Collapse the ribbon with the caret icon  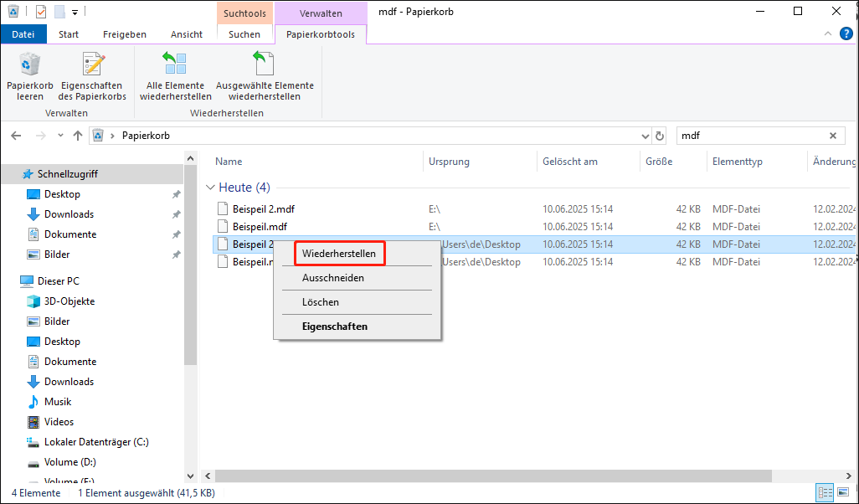[x=828, y=34]
